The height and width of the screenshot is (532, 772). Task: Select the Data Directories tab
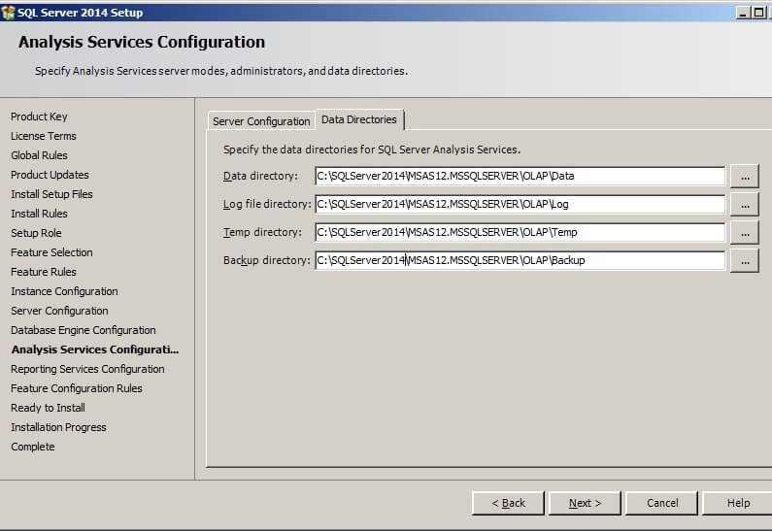coord(359,119)
